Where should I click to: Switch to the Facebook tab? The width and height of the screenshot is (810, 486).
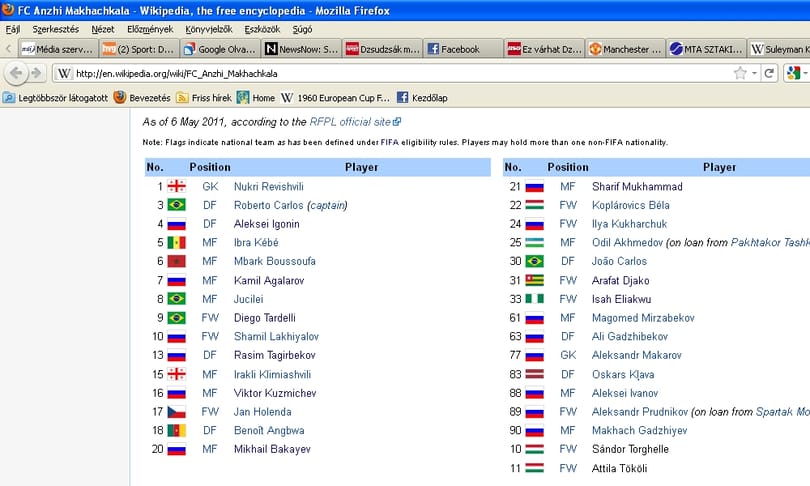(x=462, y=49)
